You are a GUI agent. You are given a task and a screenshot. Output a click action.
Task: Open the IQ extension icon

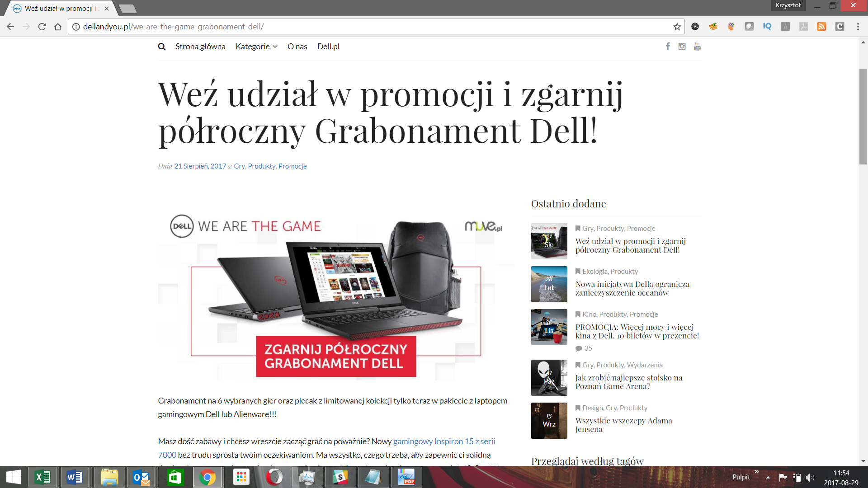coord(767,27)
